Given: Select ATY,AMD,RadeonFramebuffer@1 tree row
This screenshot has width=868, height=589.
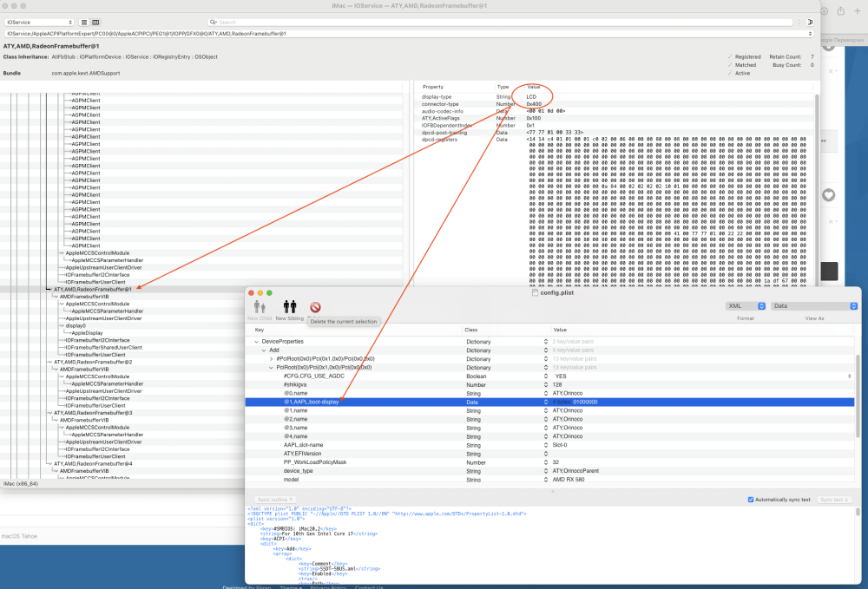Looking at the screenshot, I should 93,289.
